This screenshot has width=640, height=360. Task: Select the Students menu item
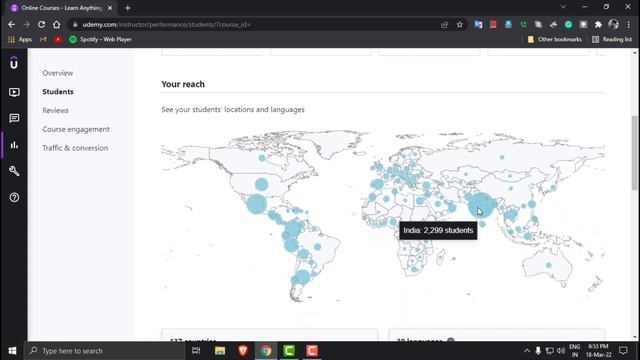coord(58,92)
